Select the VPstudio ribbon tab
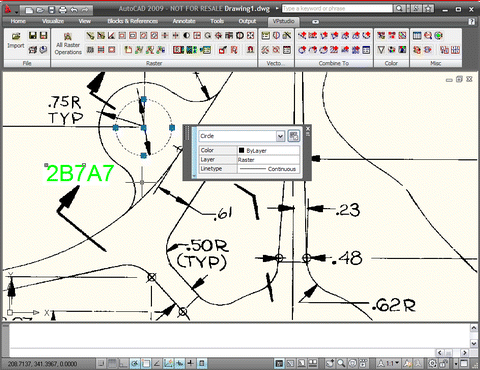Viewport: 480px width, 370px height. coord(283,21)
